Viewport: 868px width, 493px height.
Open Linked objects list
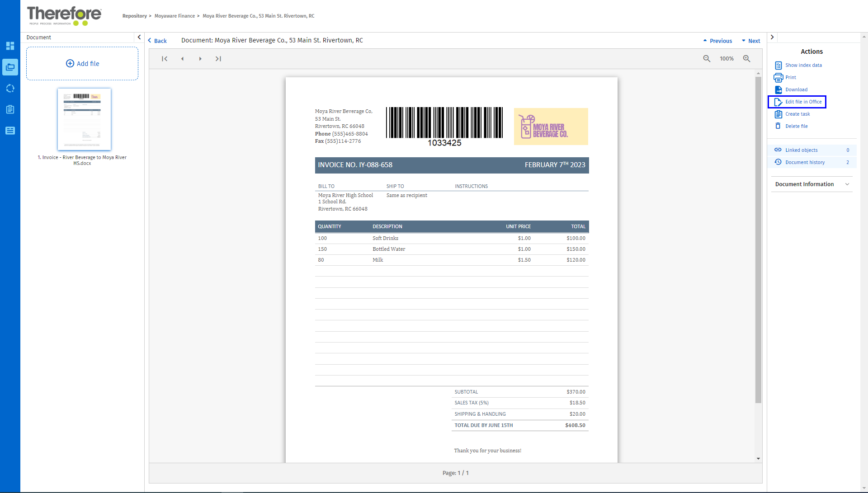pos(812,150)
